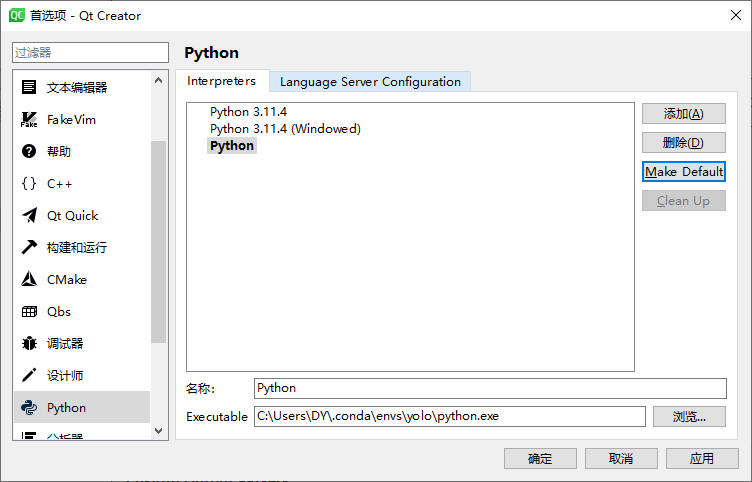Select the bold Python interpreter entry
The width and height of the screenshot is (752, 482).
click(232, 146)
